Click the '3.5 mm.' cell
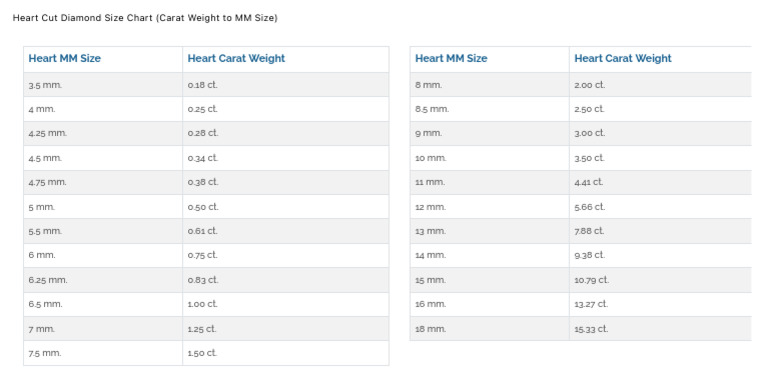 click(x=103, y=85)
